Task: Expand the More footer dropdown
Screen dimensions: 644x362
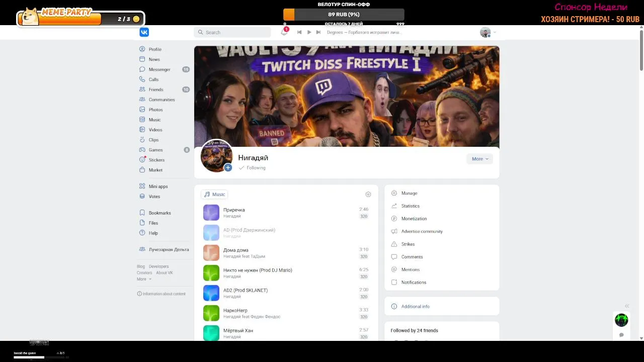Action: tap(144, 279)
